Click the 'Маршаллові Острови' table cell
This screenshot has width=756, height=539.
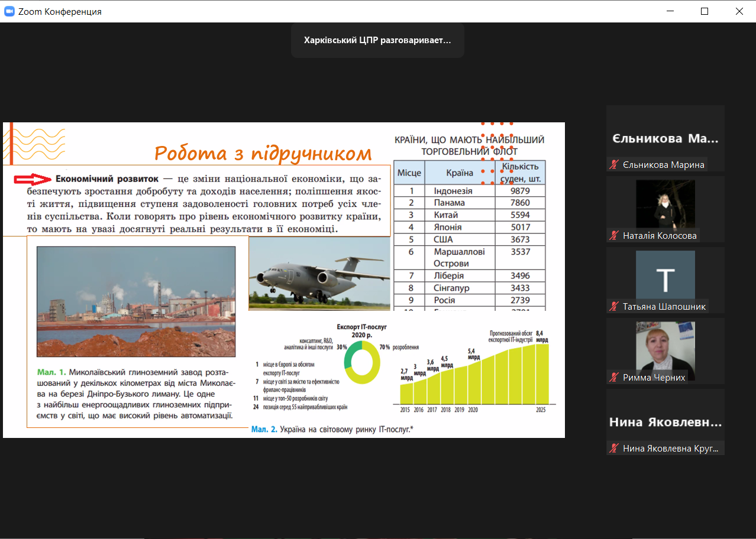pos(460,258)
